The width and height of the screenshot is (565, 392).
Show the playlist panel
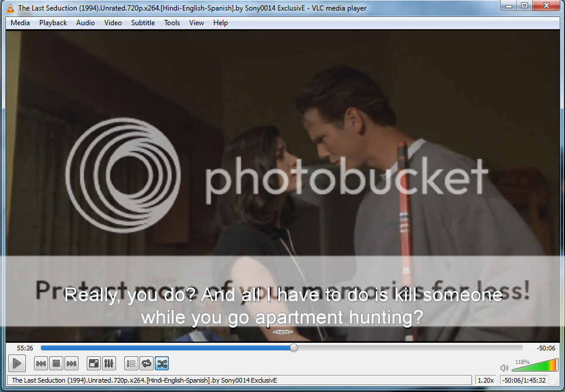point(131,363)
